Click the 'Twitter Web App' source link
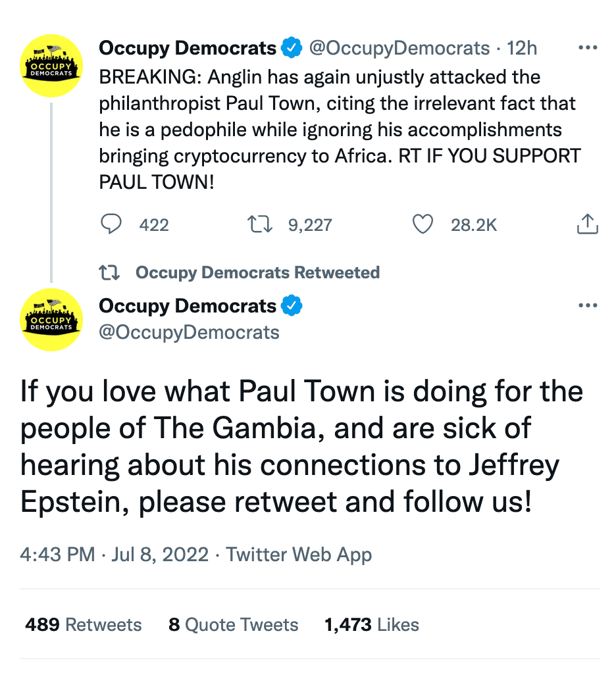 (x=299, y=554)
